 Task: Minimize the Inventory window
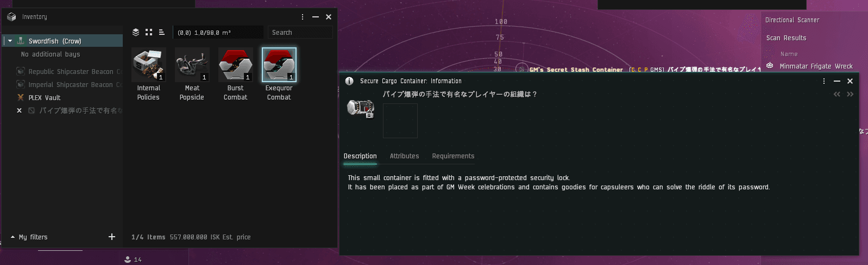coord(316,17)
